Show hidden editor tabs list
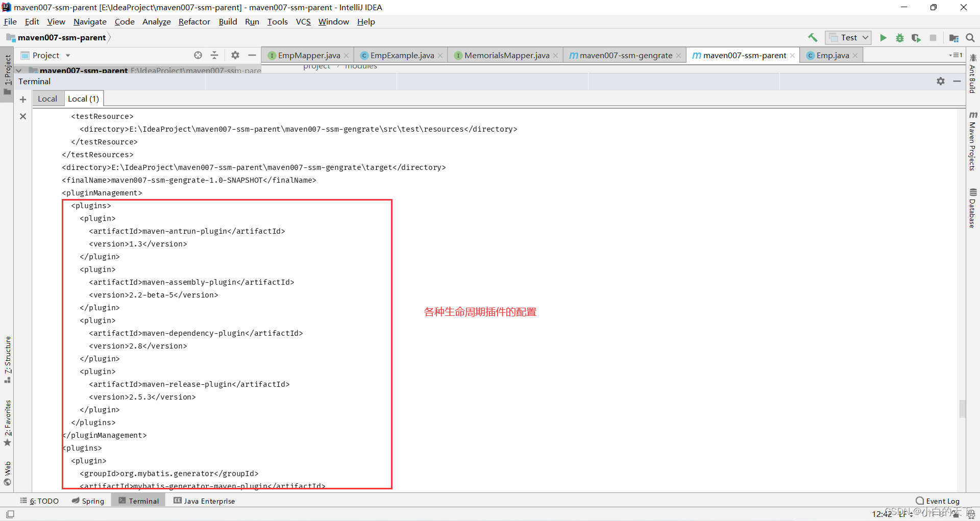The height and width of the screenshot is (521, 980). tap(955, 55)
